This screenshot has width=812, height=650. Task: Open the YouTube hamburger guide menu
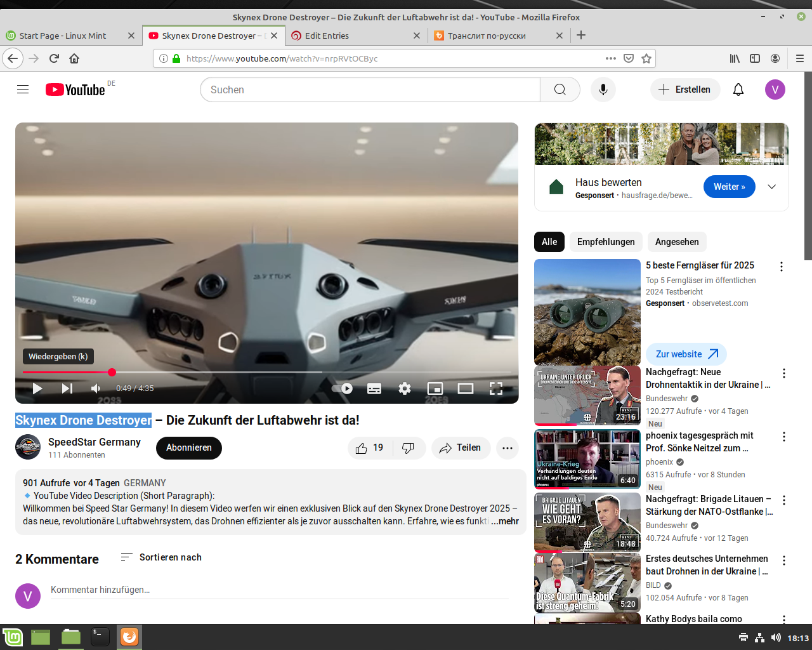[23, 90]
